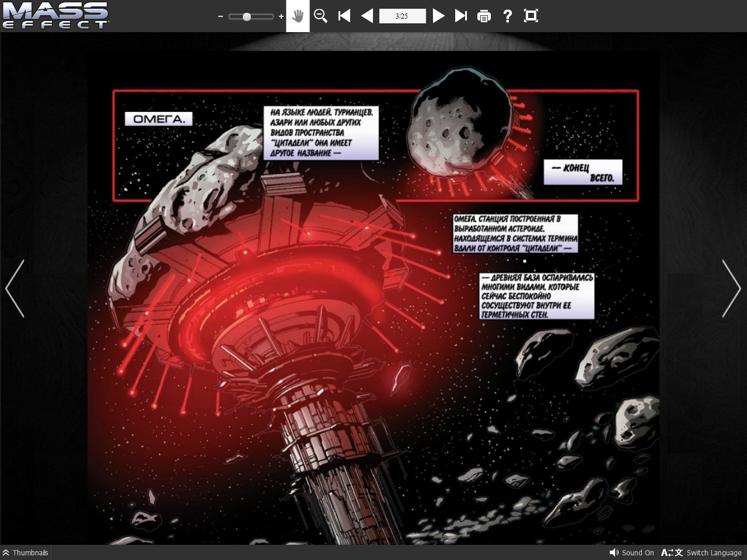This screenshot has height=560, width=747.
Task: Open Switch Language option
Action: point(701,552)
